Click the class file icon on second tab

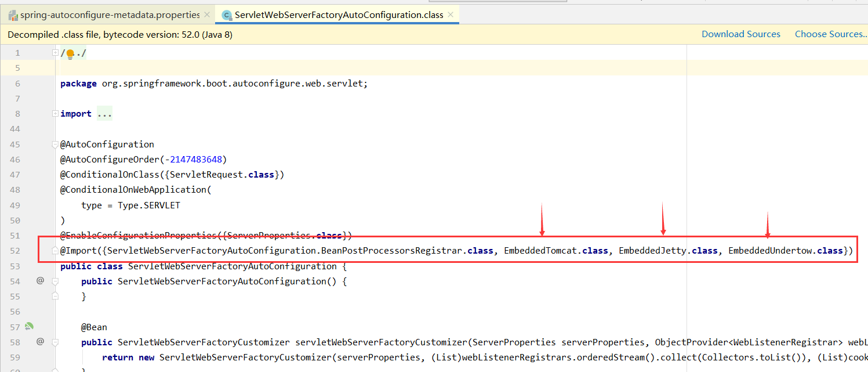pyautogui.click(x=227, y=15)
